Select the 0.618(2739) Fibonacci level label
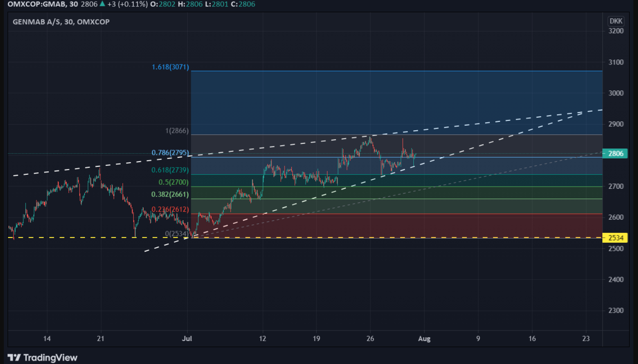Image resolution: width=638 pixels, height=364 pixels. 170,170
